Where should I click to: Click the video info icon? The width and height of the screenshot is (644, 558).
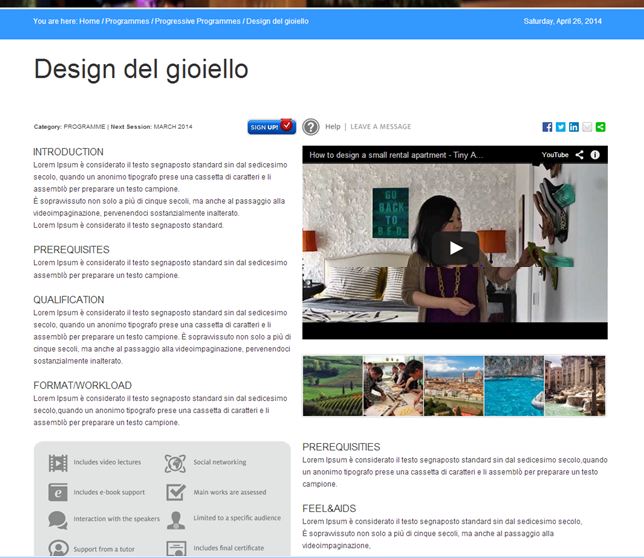(595, 155)
